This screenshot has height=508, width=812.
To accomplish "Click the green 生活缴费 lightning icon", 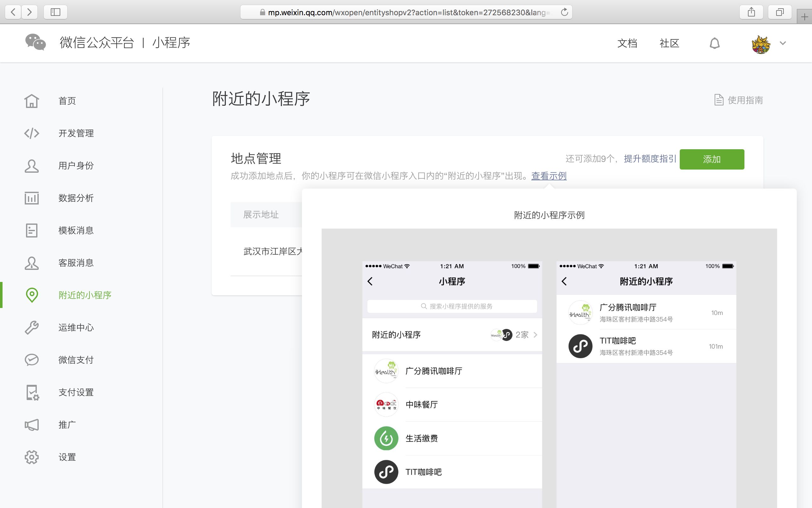I will click(x=386, y=438).
